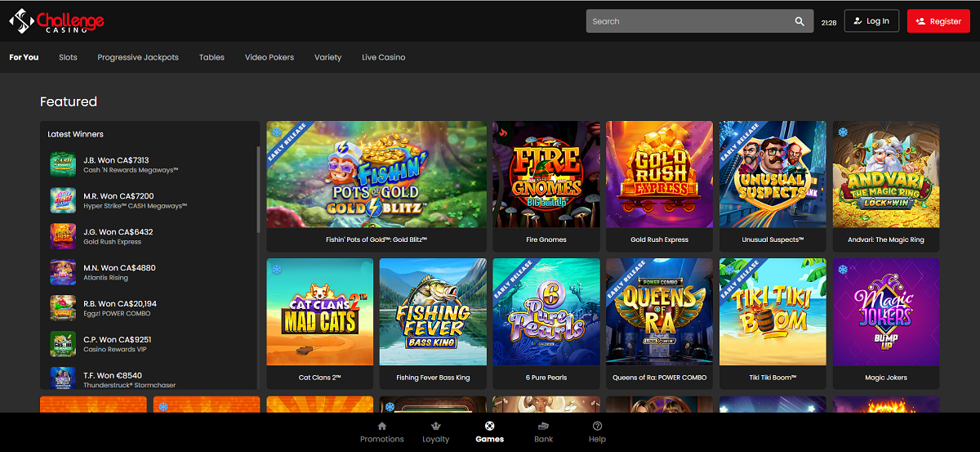Launch the Tiki Tiki Boom game
980x452 pixels.
click(773, 324)
